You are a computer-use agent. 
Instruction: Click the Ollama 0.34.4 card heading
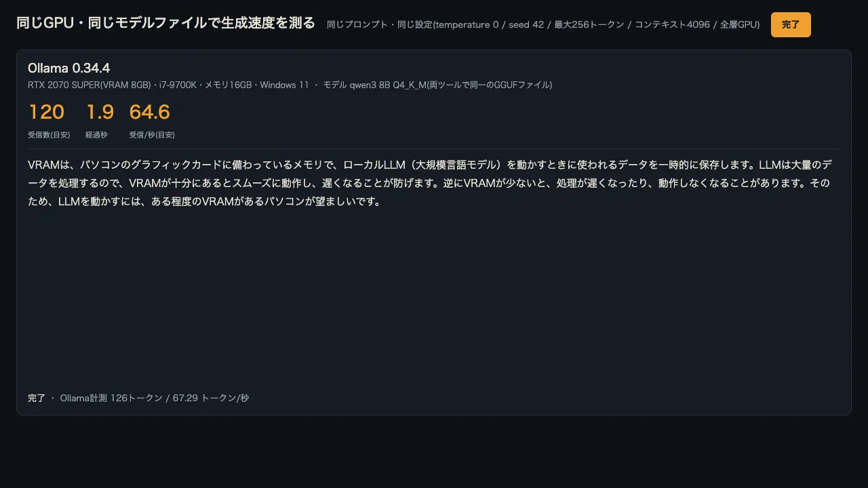pos(69,68)
